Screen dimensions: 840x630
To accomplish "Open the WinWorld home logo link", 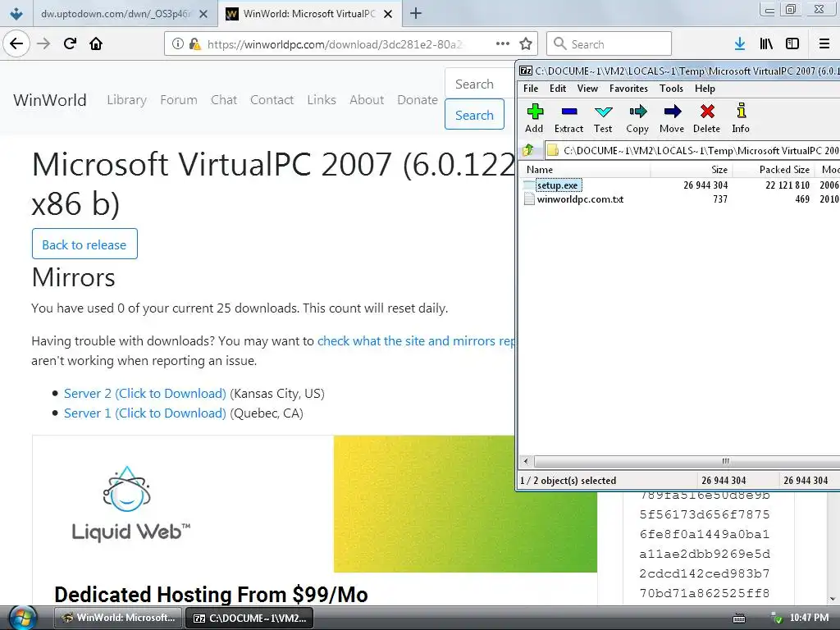I will pos(50,99).
